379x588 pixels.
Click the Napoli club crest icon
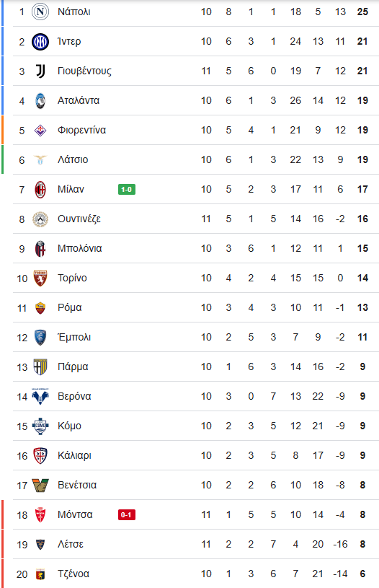click(x=40, y=12)
